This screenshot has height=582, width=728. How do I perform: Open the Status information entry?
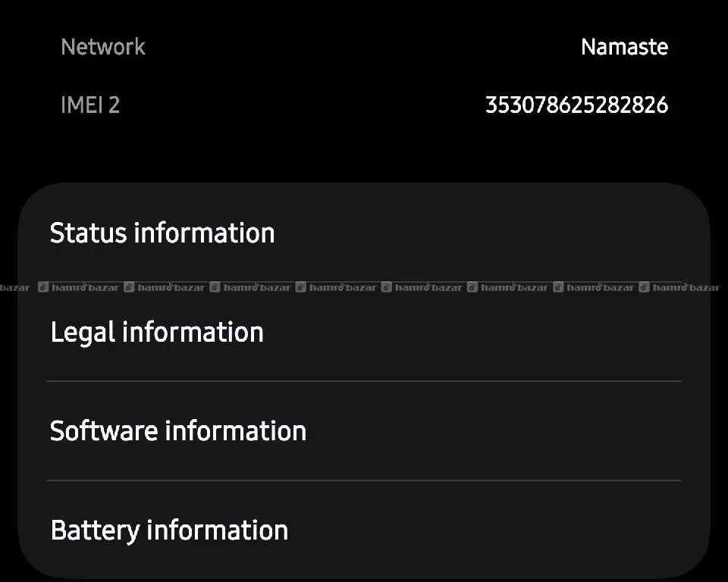pos(162,233)
